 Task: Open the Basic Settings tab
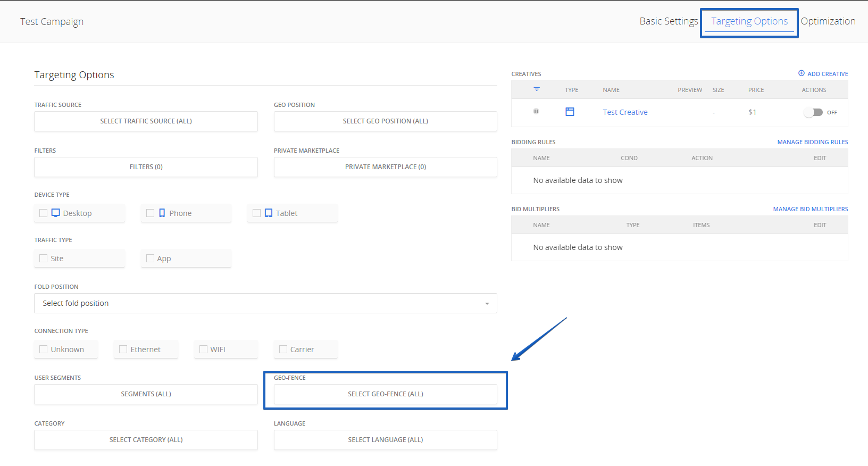tap(669, 21)
